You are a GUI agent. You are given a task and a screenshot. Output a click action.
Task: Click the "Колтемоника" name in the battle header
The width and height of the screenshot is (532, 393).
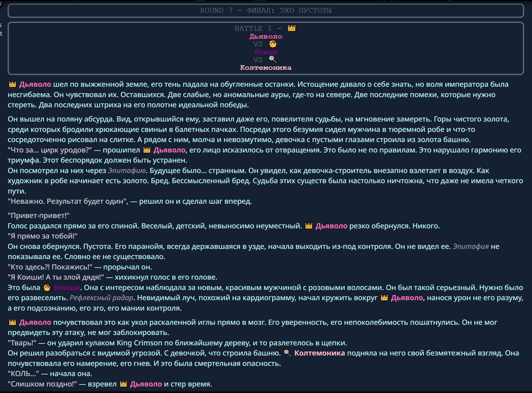265,68
